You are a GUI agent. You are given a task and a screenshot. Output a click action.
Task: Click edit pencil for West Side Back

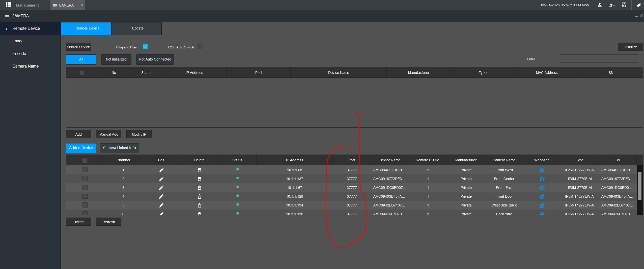161,205
